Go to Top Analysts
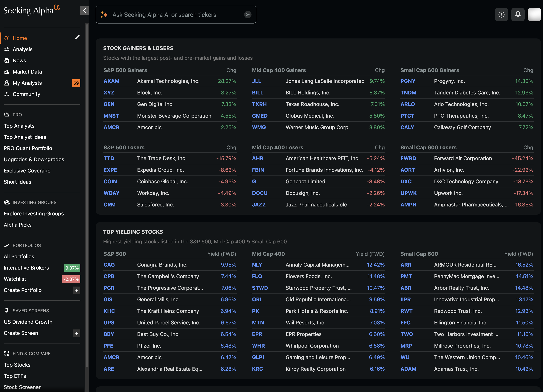Image resolution: width=543 pixels, height=392 pixels. click(19, 126)
